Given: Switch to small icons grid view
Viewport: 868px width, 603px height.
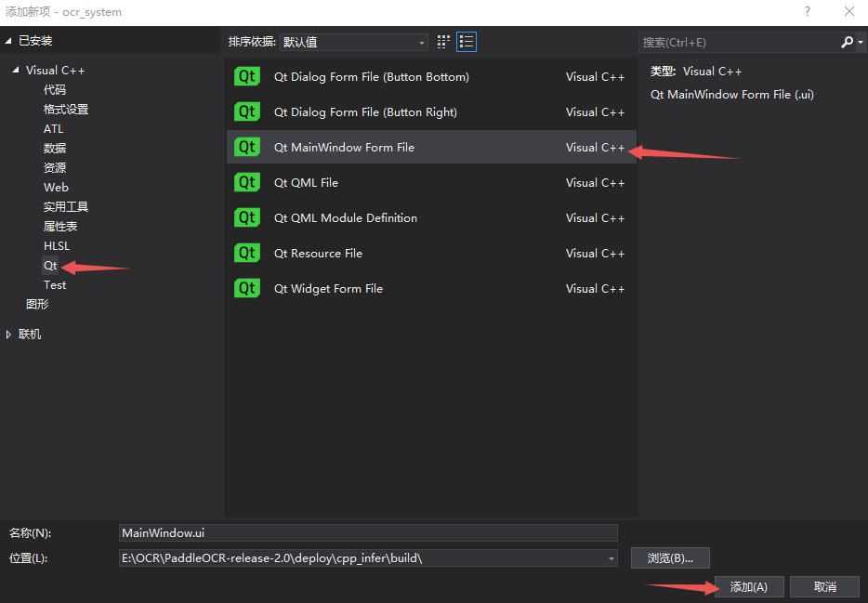Looking at the screenshot, I should click(x=443, y=42).
